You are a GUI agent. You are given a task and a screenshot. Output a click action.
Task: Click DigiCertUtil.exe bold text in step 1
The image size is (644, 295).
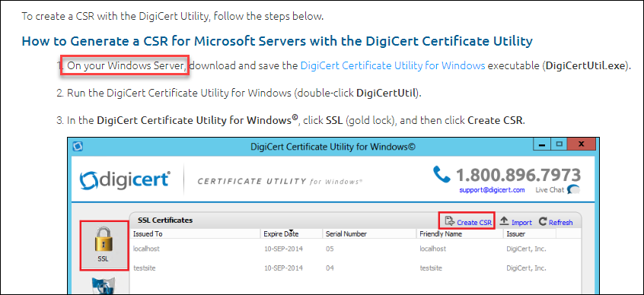pos(585,65)
